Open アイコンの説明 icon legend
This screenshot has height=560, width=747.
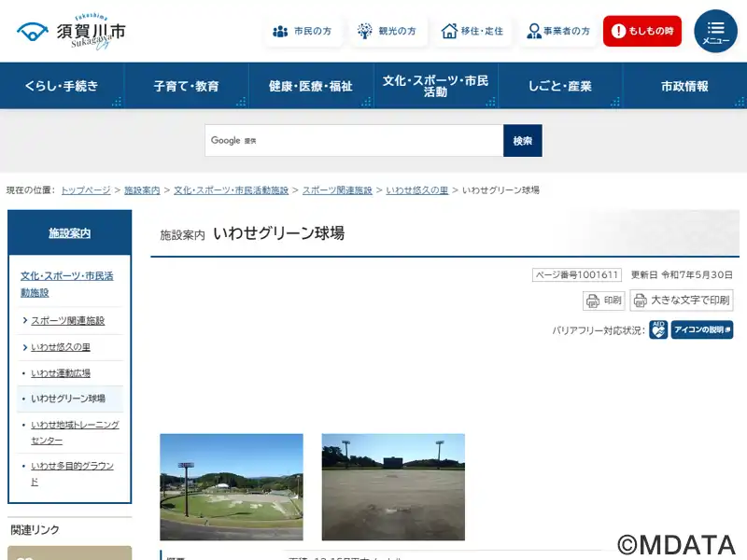point(702,329)
